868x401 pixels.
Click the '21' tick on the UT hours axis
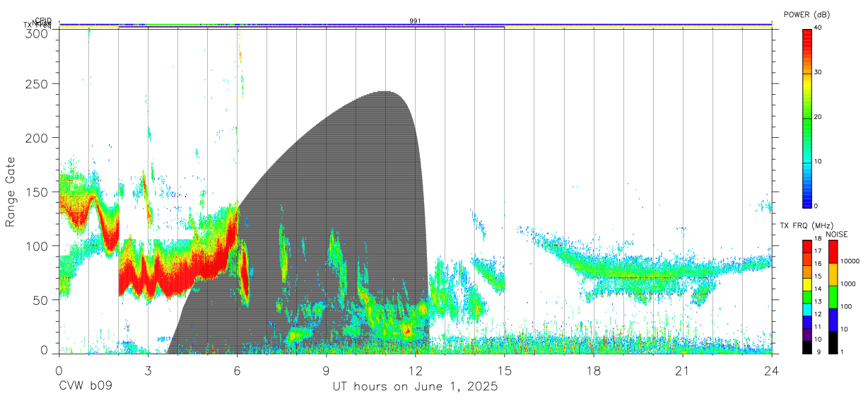[683, 371]
